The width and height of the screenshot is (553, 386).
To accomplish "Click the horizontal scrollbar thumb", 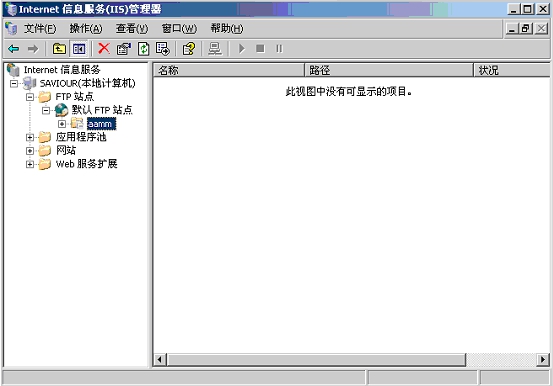I will tap(316, 360).
